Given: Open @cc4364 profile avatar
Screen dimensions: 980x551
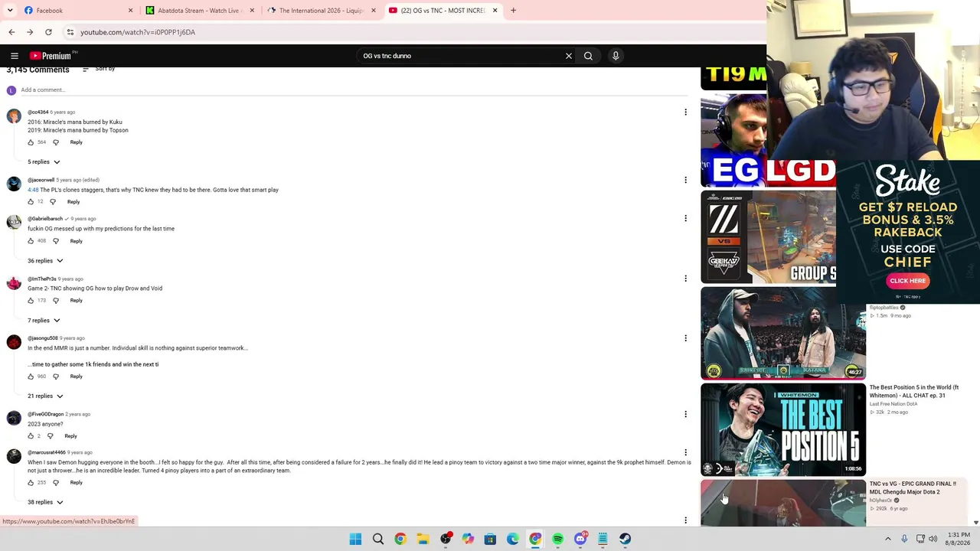Looking at the screenshot, I should (x=14, y=116).
